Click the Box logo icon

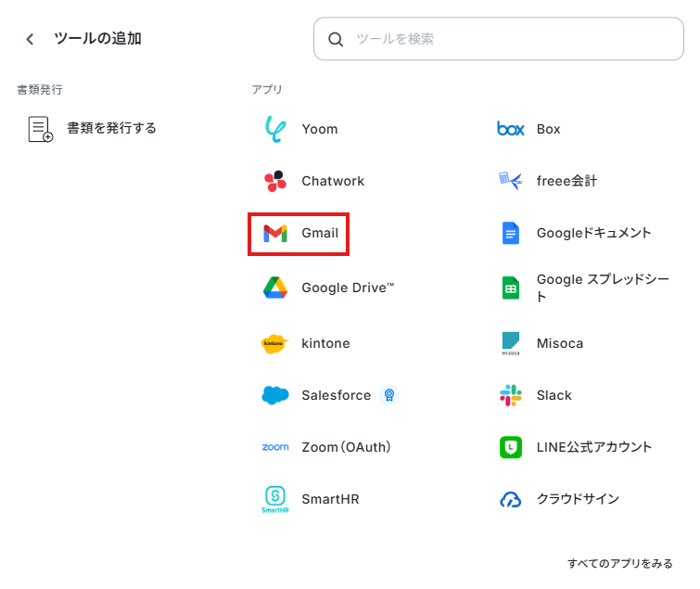click(511, 129)
